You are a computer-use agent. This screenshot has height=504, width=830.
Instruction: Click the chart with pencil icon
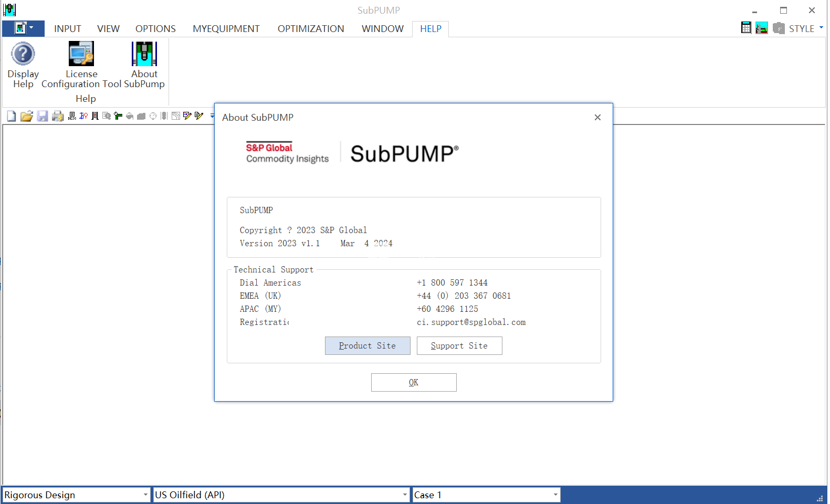(x=187, y=116)
